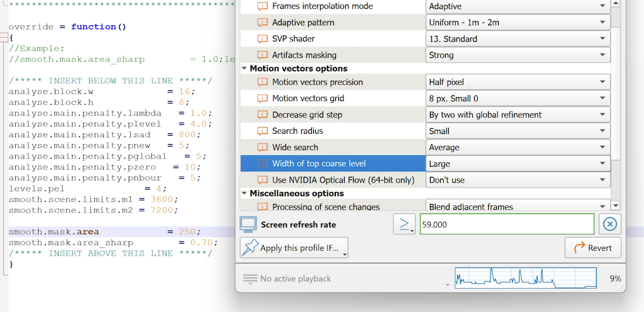Click the info icon beside SVP shader

[263, 39]
